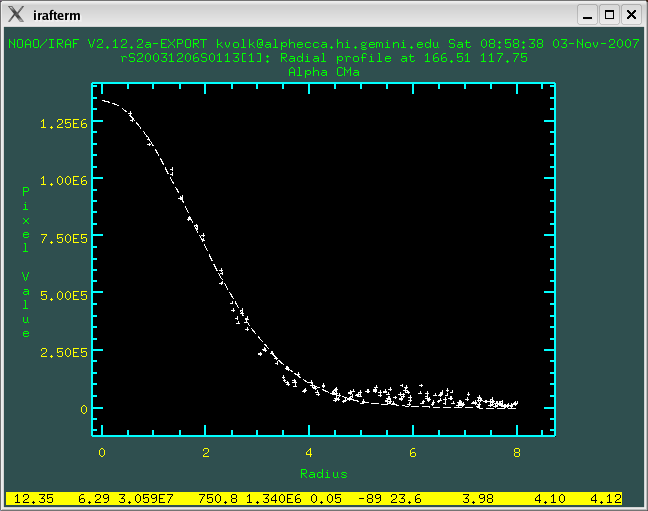
Task: Click the X11 icon in the irafterm title bar
Action: [16, 14]
